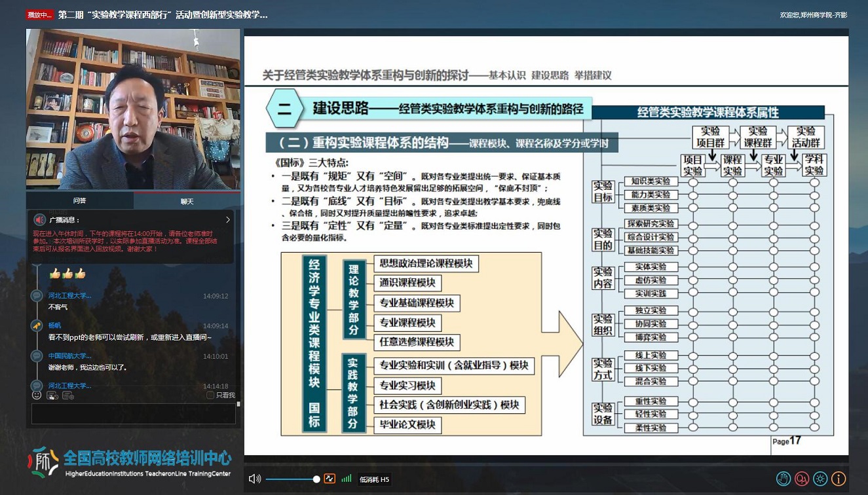The image size is (868, 495).
Task: Click the raise hand icon
Action: point(783,479)
